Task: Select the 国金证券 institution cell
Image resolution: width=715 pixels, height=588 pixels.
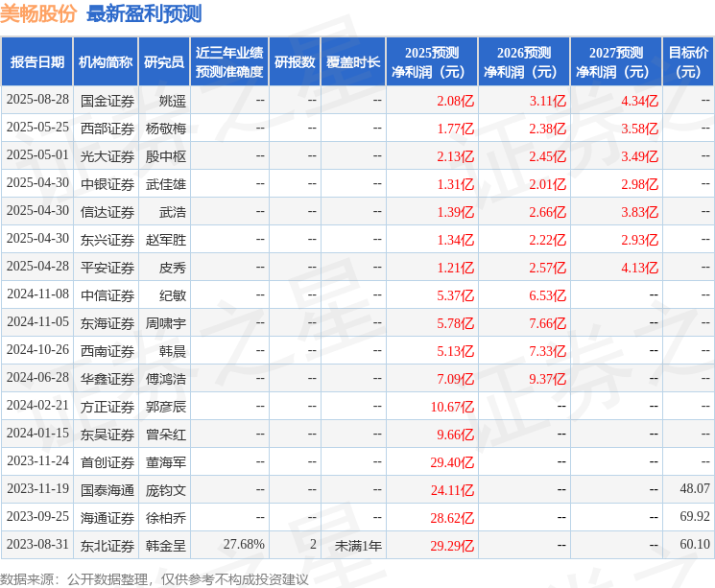Action: point(107,101)
